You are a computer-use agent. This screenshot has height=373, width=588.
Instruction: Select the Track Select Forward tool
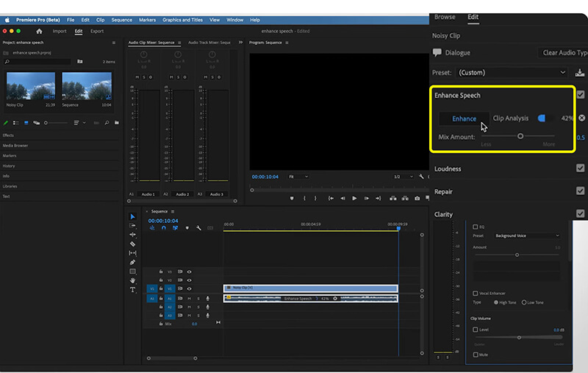[x=132, y=226]
